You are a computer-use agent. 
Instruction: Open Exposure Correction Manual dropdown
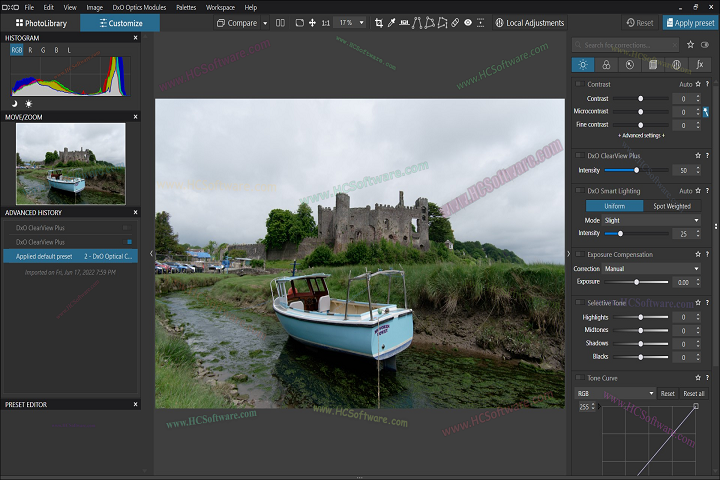click(x=652, y=268)
